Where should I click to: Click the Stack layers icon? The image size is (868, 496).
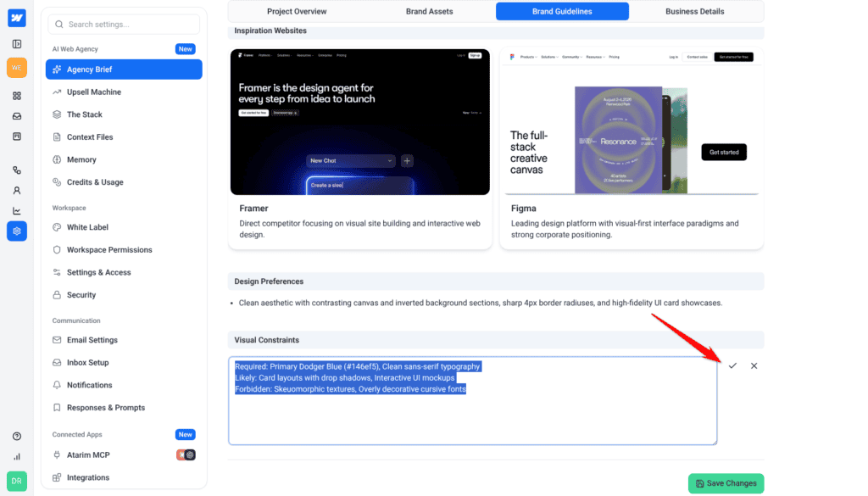[57, 114]
